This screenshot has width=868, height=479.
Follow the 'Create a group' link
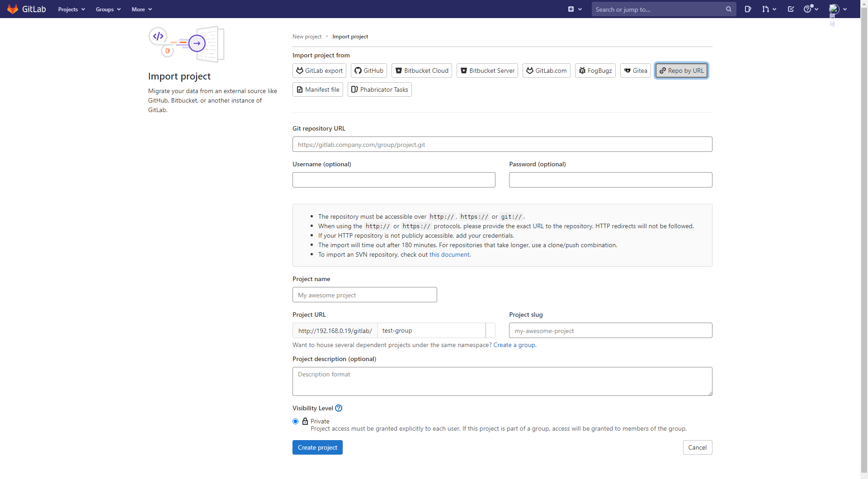click(514, 345)
